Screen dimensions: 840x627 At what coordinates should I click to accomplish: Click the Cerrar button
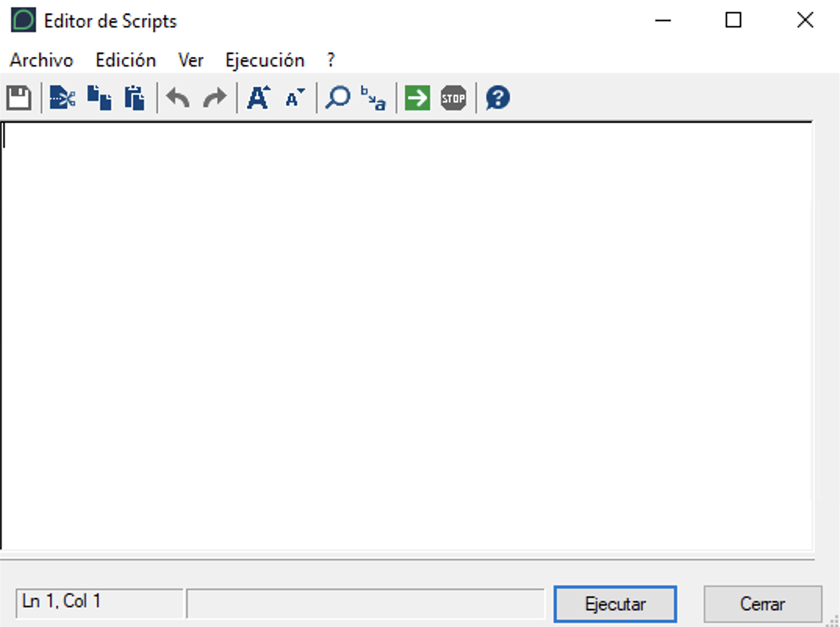(x=763, y=604)
